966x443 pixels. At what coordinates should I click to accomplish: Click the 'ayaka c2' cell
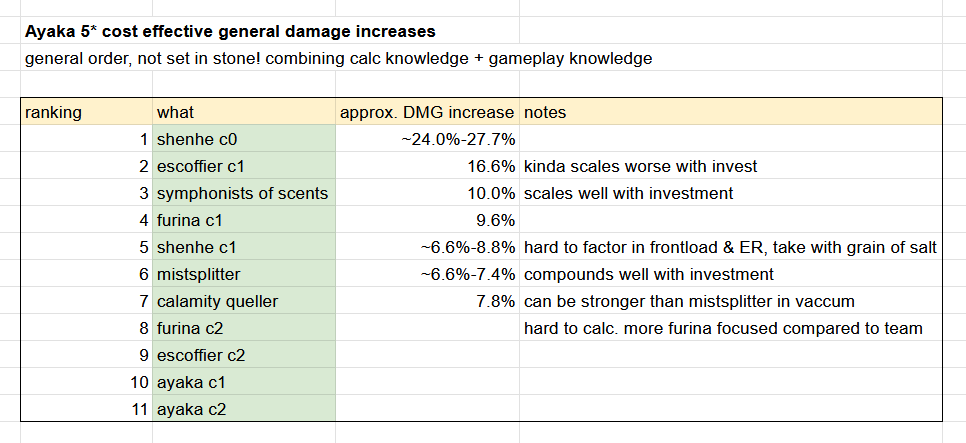[244, 409]
